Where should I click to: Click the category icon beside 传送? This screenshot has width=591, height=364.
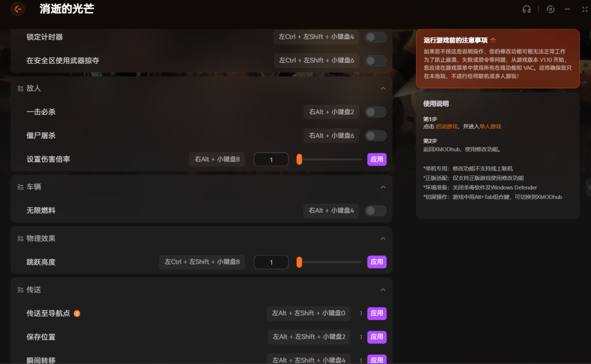(20, 290)
